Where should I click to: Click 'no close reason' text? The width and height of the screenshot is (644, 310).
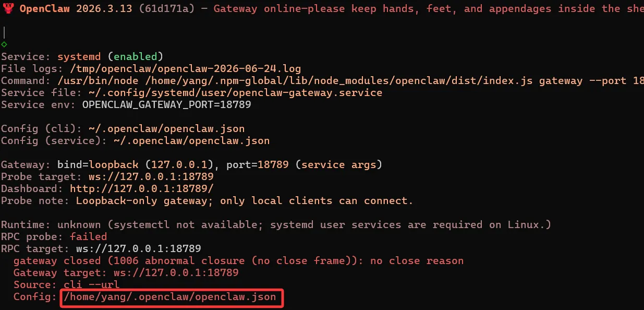[417, 261]
